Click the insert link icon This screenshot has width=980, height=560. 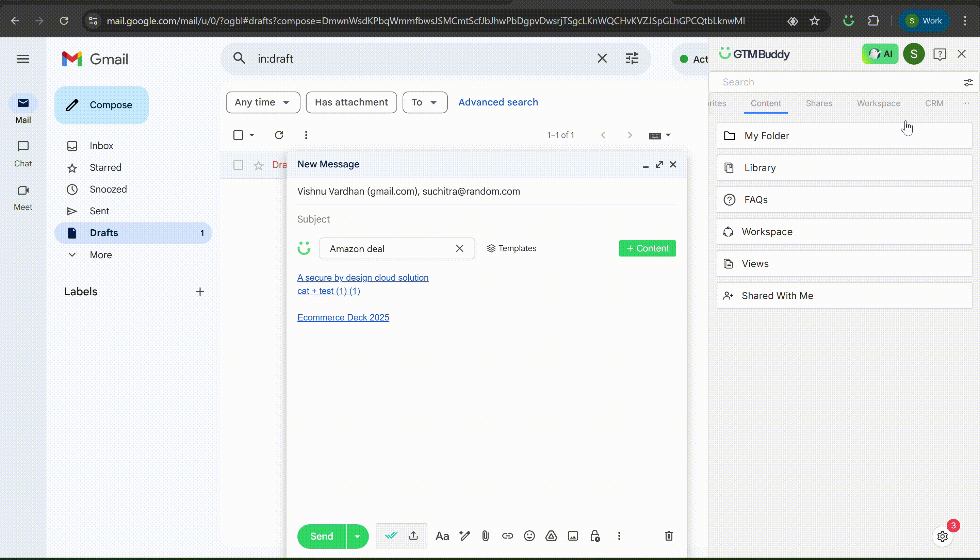click(x=507, y=536)
